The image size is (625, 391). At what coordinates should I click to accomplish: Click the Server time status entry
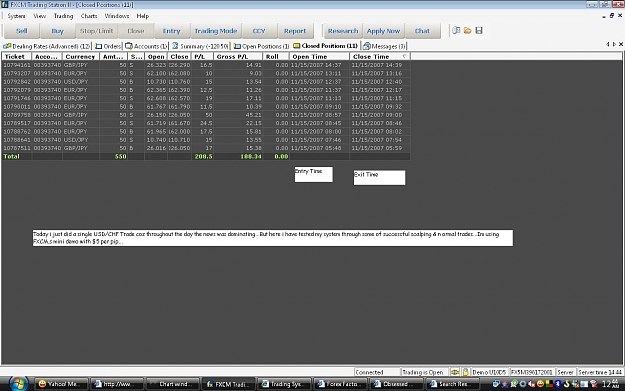(600, 372)
